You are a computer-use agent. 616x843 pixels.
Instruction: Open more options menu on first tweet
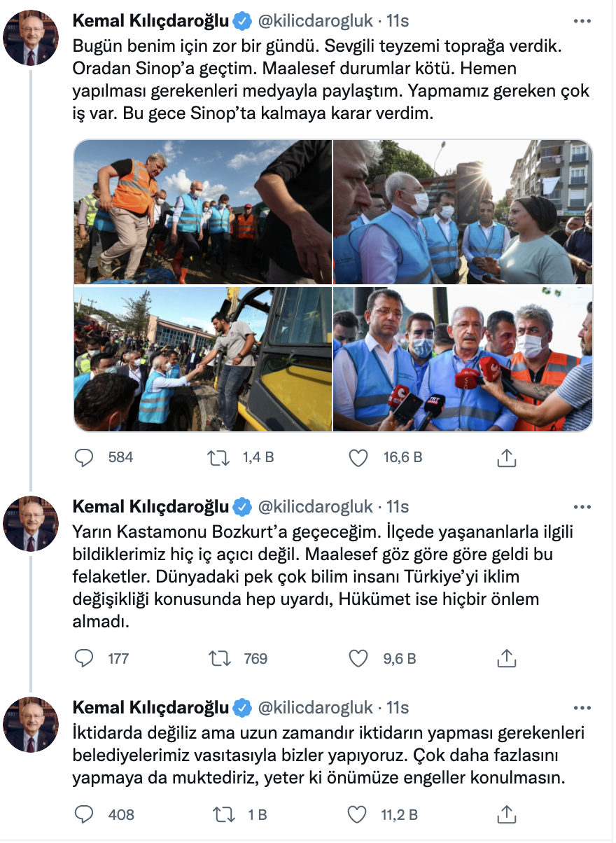pyautogui.click(x=582, y=21)
